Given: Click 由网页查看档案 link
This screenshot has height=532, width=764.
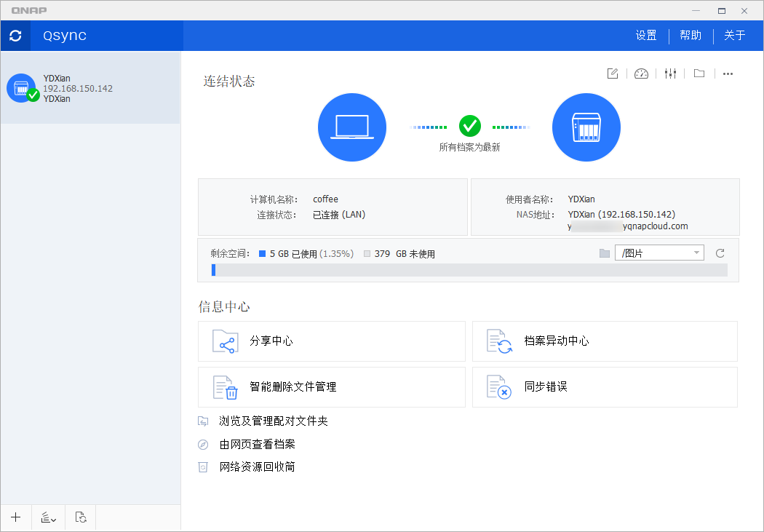Looking at the screenshot, I should pos(258,445).
